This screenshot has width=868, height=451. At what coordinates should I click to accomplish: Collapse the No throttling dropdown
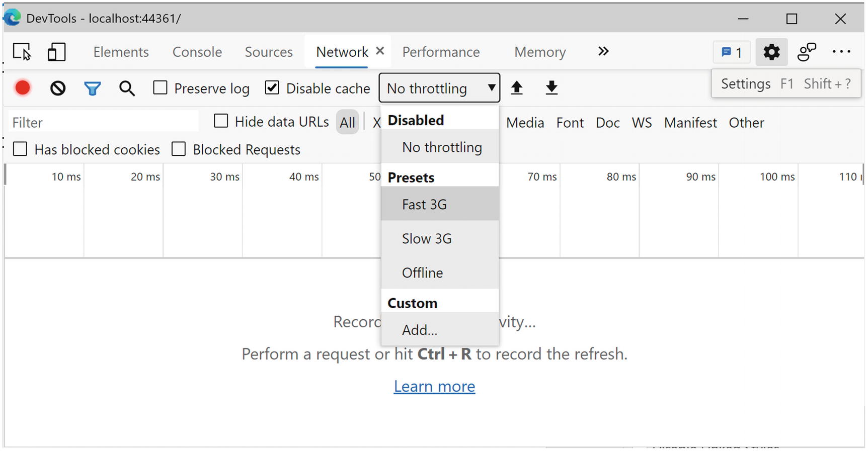tap(439, 88)
